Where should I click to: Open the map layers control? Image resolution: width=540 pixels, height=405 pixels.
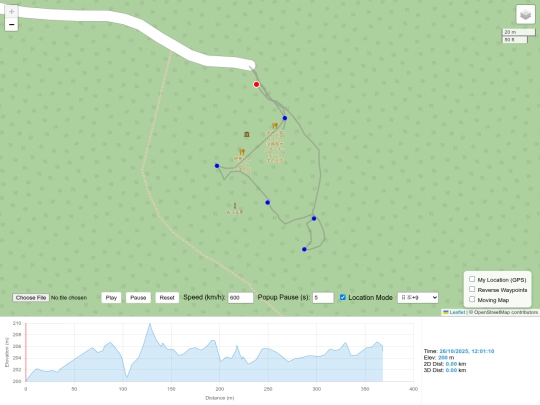click(525, 14)
